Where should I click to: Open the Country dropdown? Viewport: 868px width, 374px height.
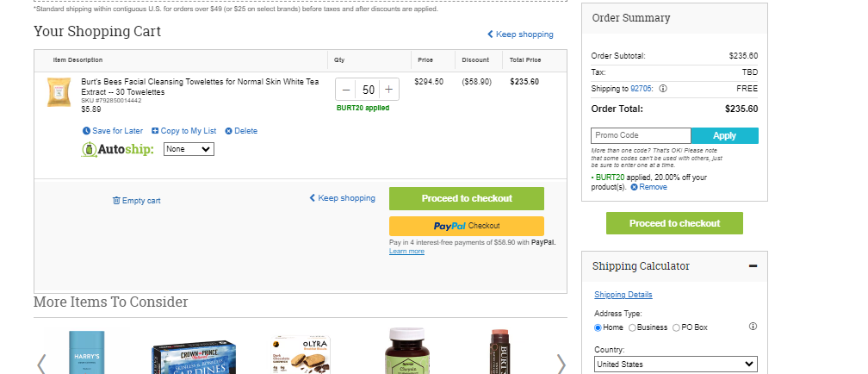point(676,364)
